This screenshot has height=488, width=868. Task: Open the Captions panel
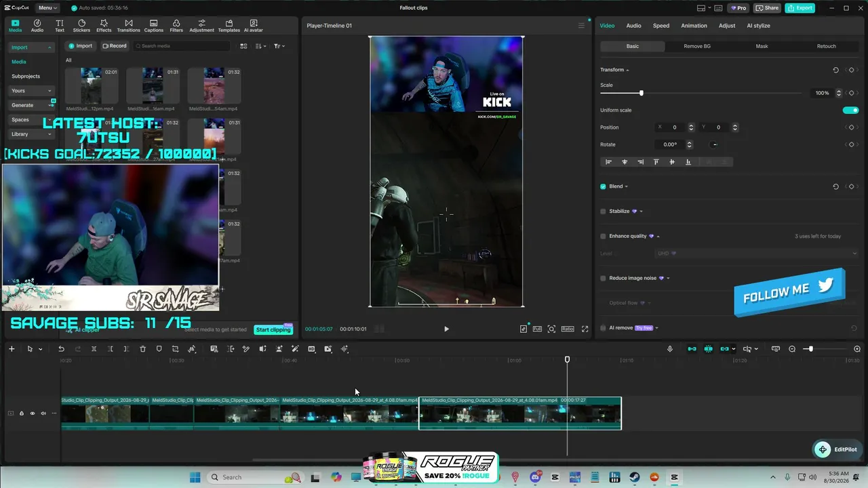(154, 26)
